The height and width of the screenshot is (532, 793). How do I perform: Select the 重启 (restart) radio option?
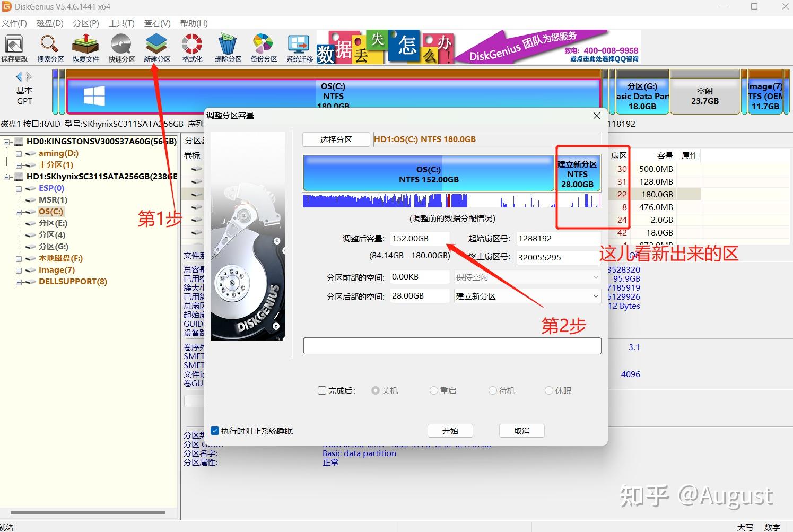pos(434,390)
